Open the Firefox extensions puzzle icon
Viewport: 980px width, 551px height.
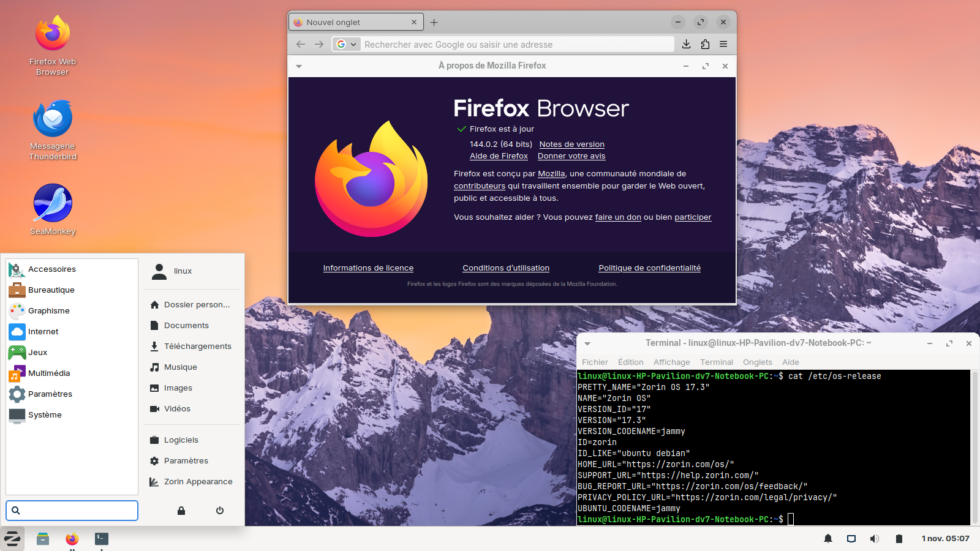pos(705,44)
